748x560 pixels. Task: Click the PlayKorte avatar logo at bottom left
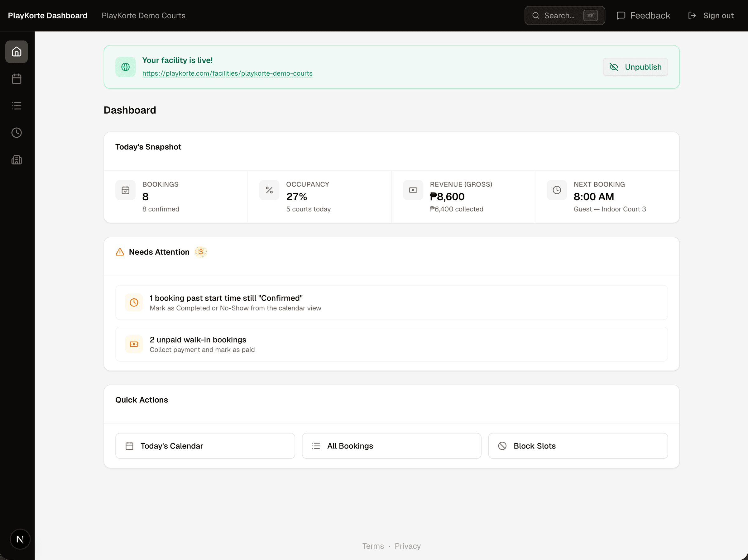point(20,539)
